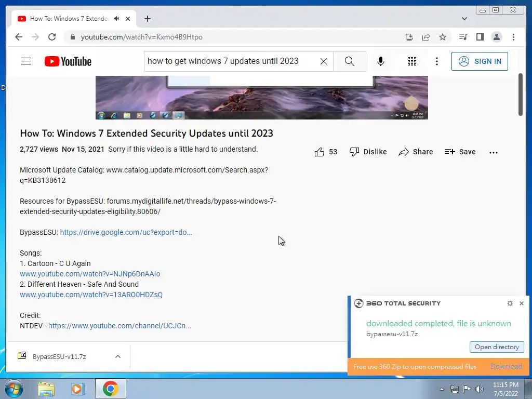Go forward in Chrome

pyautogui.click(x=35, y=37)
